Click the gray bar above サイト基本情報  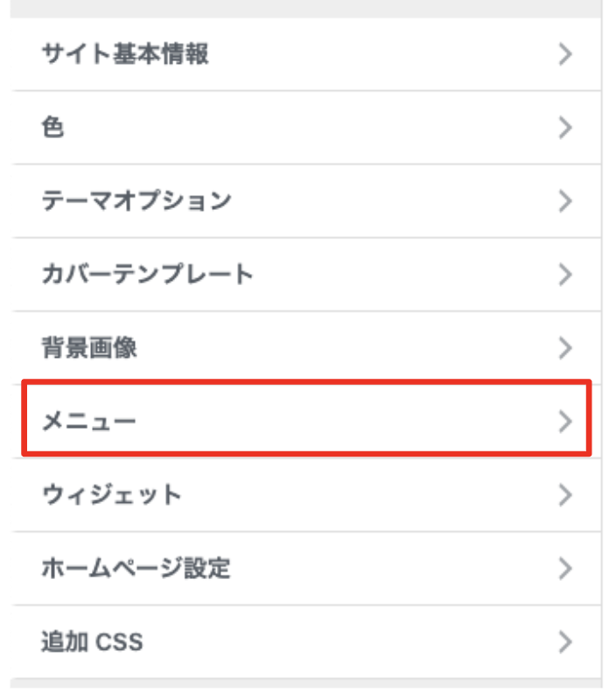306,8
